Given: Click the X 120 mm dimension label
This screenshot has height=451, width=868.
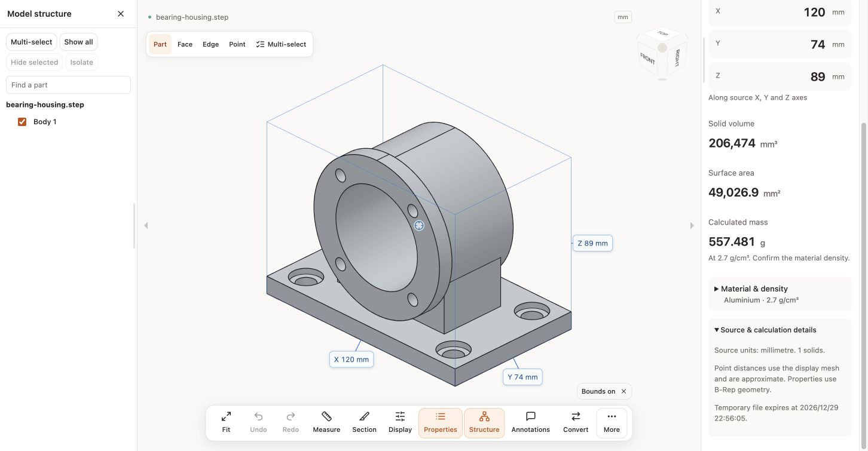Looking at the screenshot, I should tap(352, 360).
